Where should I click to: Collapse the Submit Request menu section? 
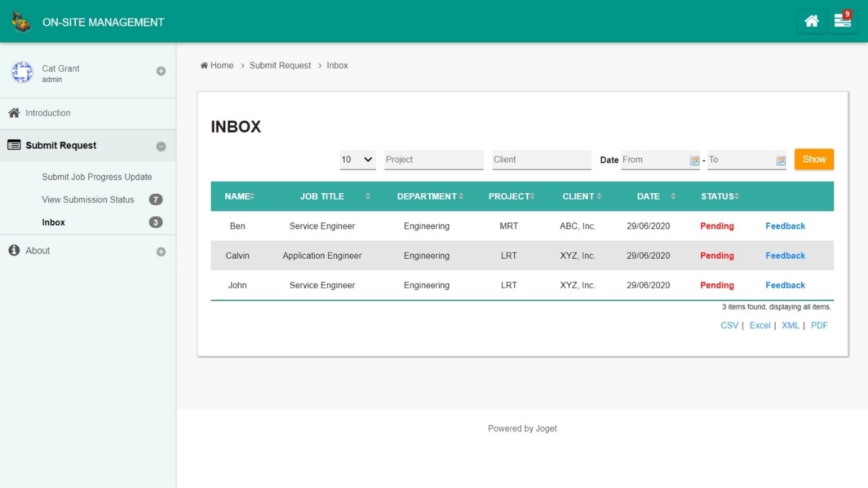(161, 146)
